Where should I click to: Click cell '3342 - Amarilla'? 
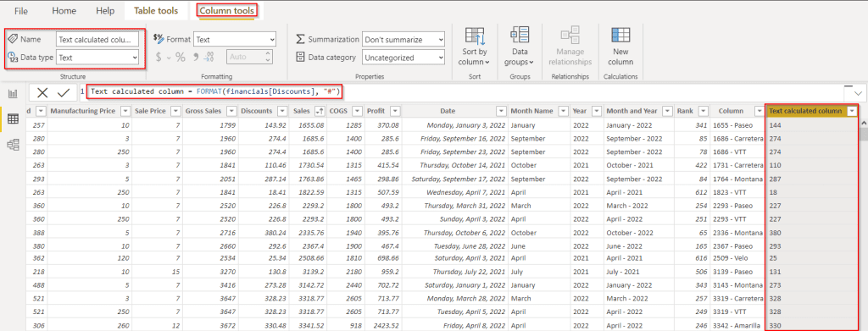pos(737,326)
